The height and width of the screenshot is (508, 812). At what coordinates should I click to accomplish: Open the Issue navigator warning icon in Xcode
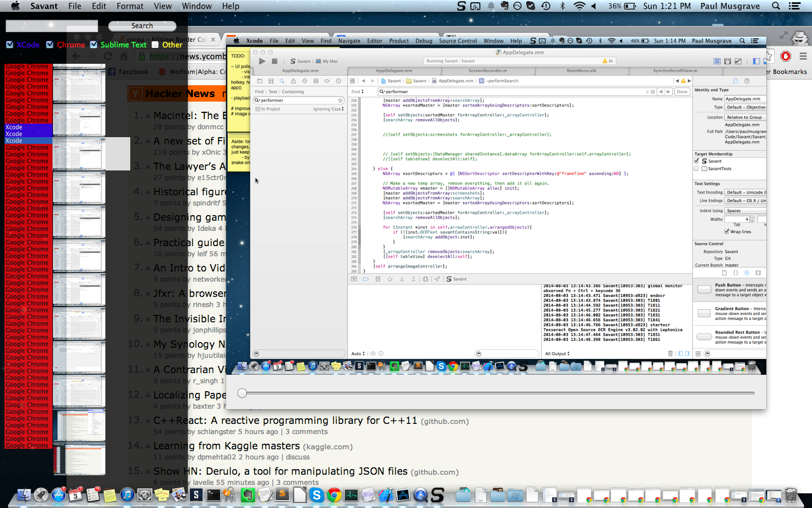[x=293, y=81]
